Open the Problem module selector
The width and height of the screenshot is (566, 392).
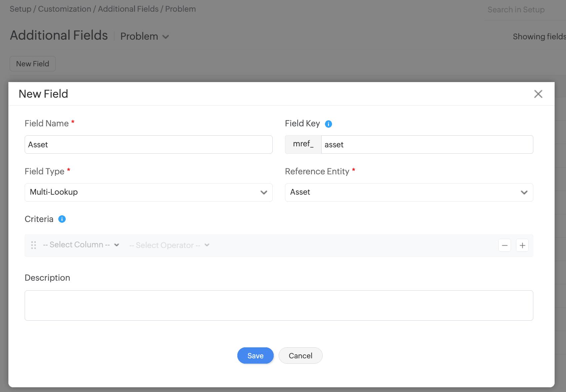click(x=145, y=36)
